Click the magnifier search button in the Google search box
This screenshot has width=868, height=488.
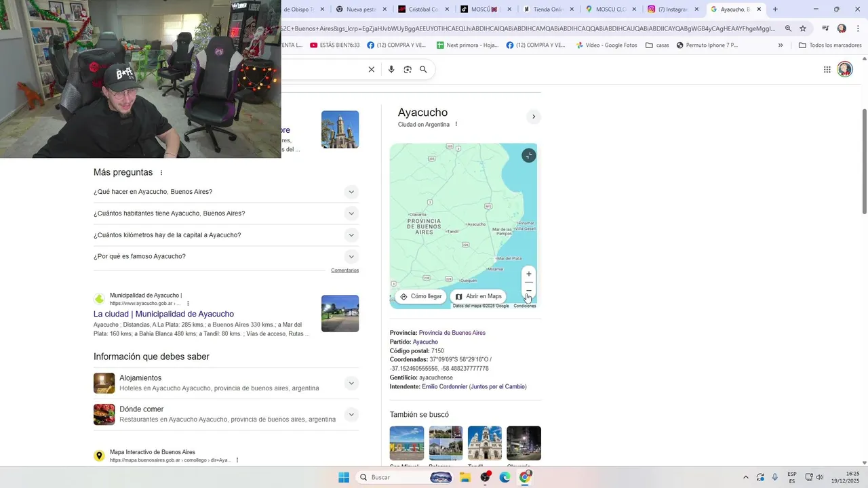click(x=423, y=69)
